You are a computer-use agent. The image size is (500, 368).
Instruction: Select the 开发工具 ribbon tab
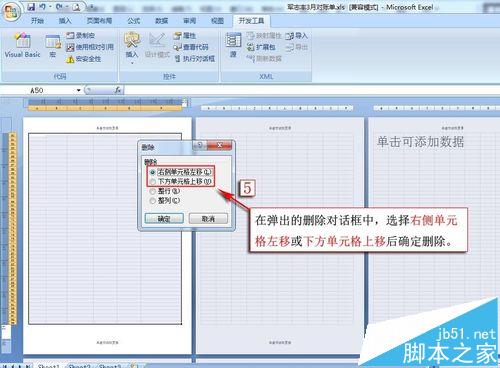coord(251,21)
